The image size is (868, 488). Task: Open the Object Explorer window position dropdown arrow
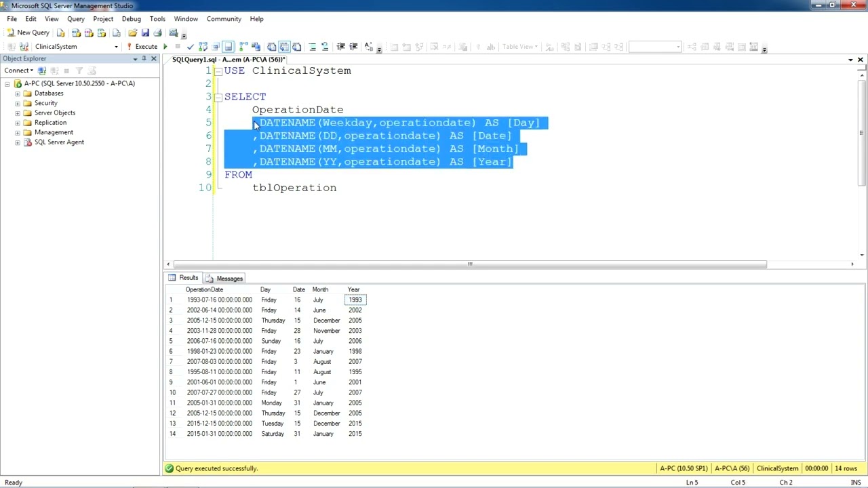(x=135, y=59)
